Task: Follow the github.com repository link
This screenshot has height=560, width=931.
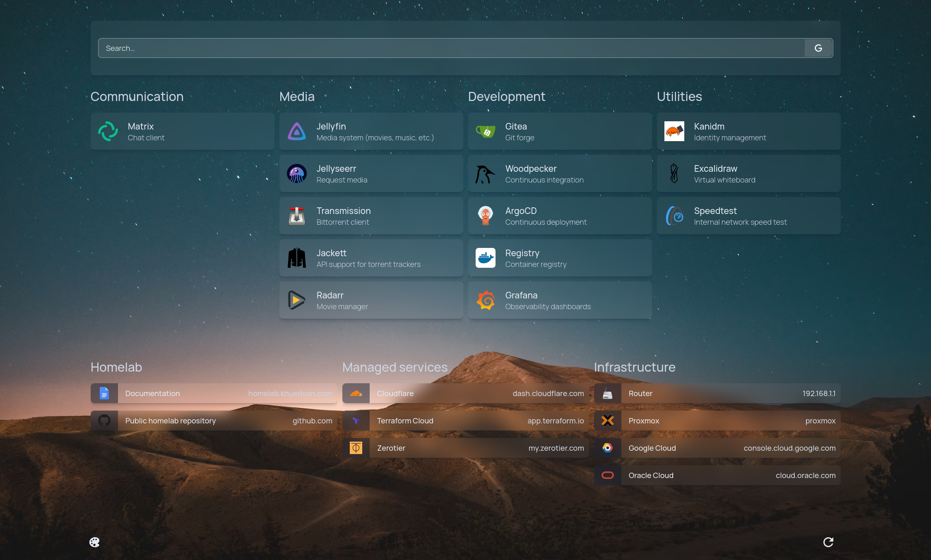Action: pos(313,421)
